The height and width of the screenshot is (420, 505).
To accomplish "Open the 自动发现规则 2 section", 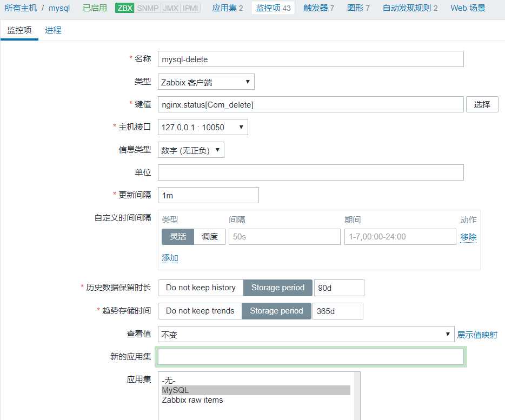I will [x=410, y=8].
